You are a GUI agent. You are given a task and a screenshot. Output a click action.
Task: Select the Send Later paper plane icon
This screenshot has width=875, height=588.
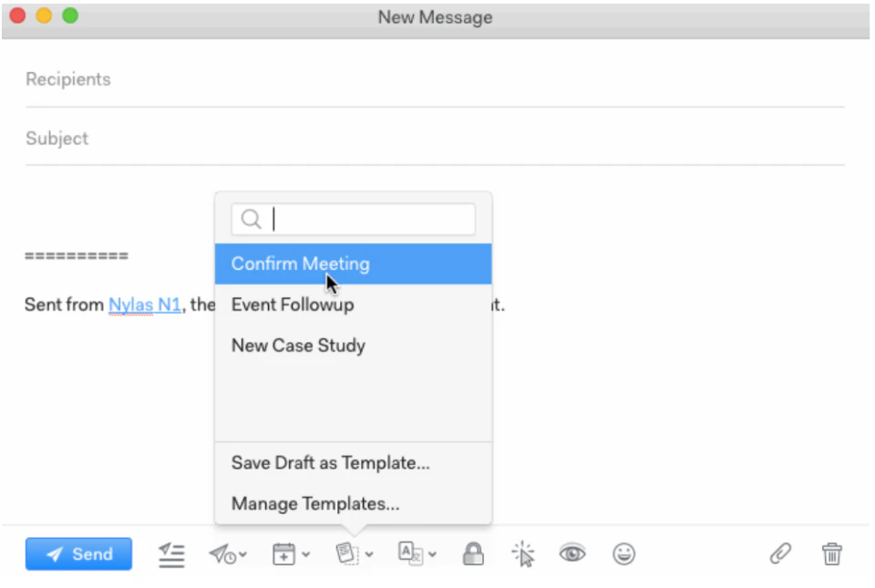coord(221,553)
